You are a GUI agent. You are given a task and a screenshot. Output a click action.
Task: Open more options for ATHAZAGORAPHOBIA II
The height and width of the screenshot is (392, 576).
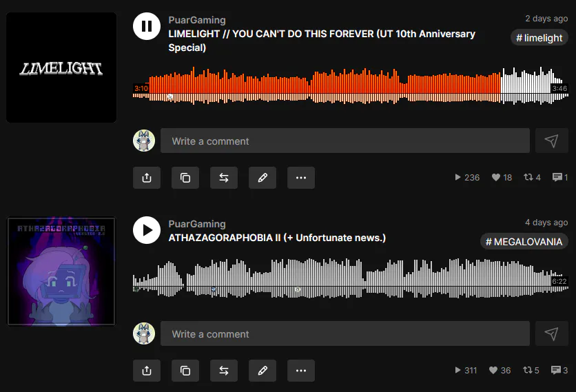pyautogui.click(x=301, y=371)
